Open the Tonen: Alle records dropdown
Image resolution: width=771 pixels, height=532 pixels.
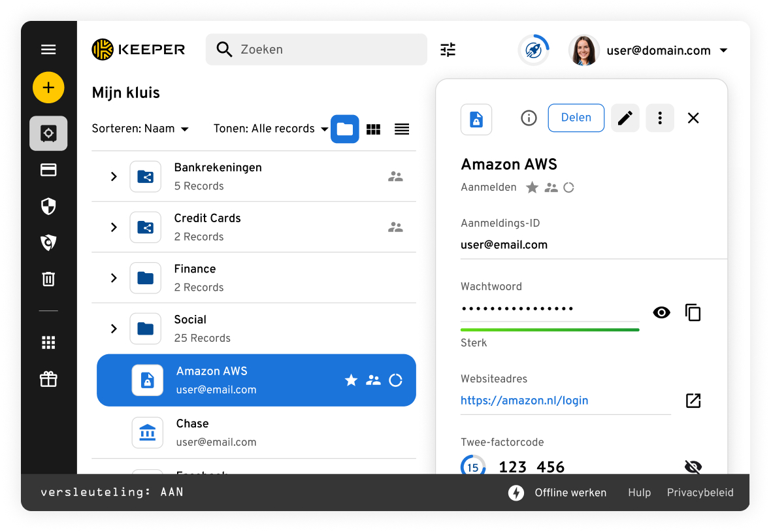271,129
